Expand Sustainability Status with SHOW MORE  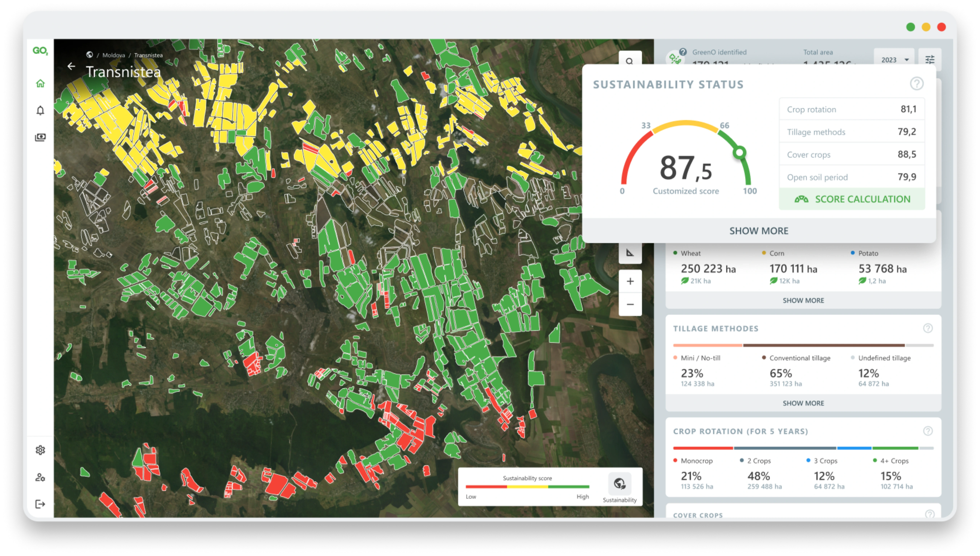pyautogui.click(x=759, y=231)
